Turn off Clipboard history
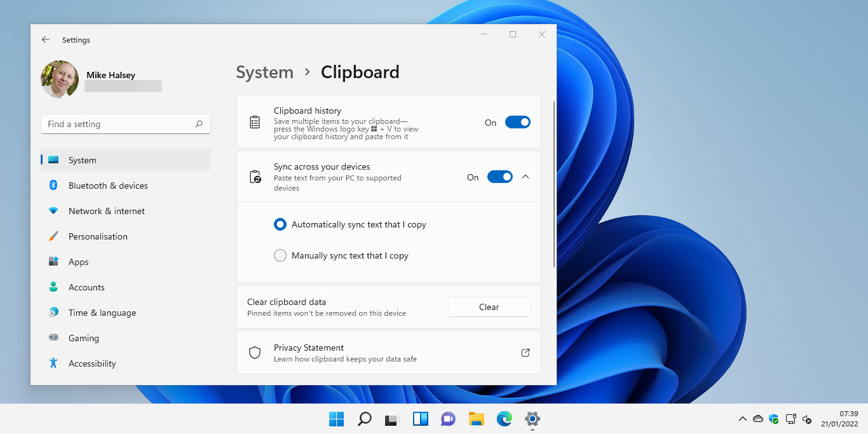This screenshot has width=868, height=434. click(x=517, y=122)
